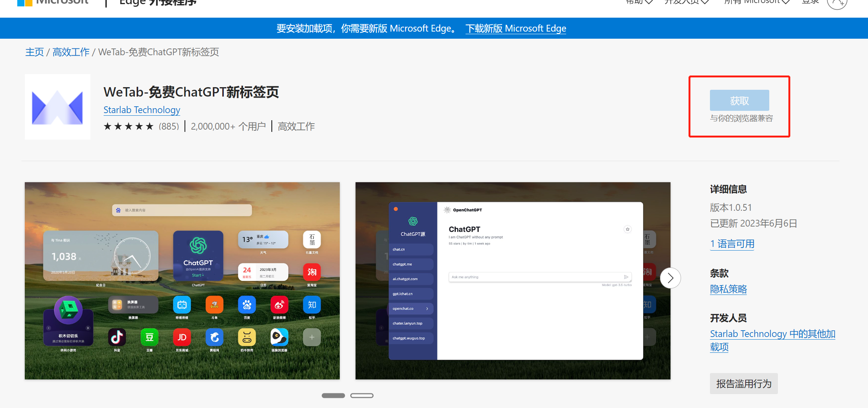Go to 主页 in the breadcrumb
The width and height of the screenshot is (868, 408).
pos(35,52)
